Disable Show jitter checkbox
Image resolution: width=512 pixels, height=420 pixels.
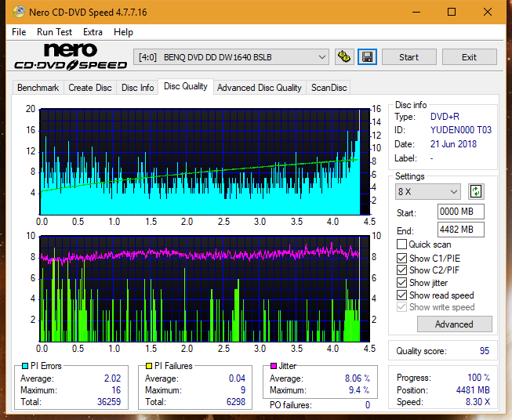[401, 283]
